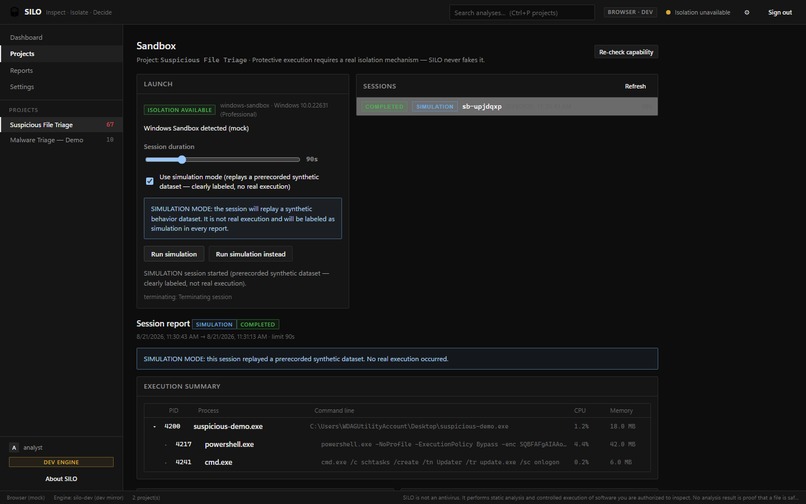The width and height of the screenshot is (806, 504).
Task: Refresh the sessions list
Action: [x=635, y=86]
